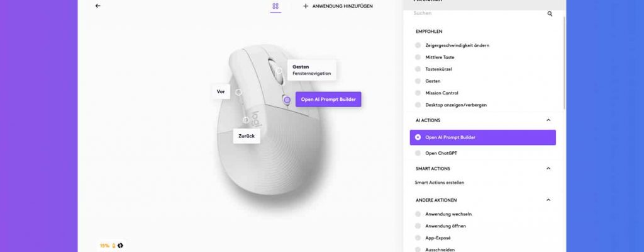Focus the Suchen search field
The width and height of the screenshot is (644, 252).
479,14
